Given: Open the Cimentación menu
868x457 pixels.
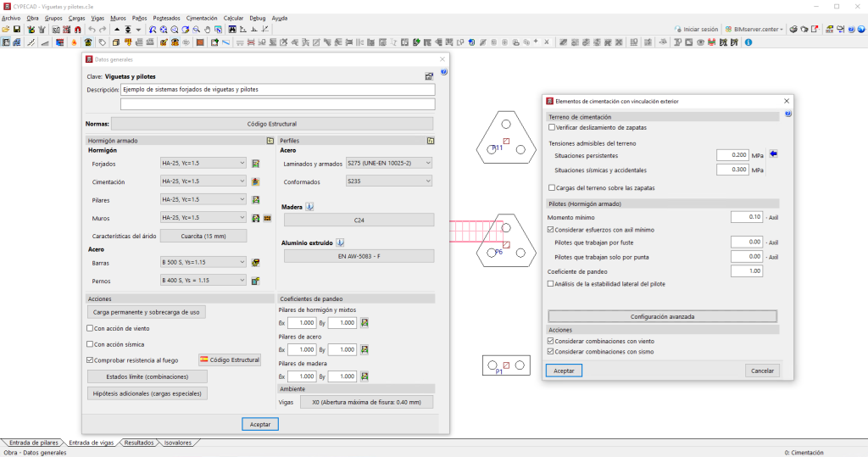Looking at the screenshot, I should tap(202, 19).
